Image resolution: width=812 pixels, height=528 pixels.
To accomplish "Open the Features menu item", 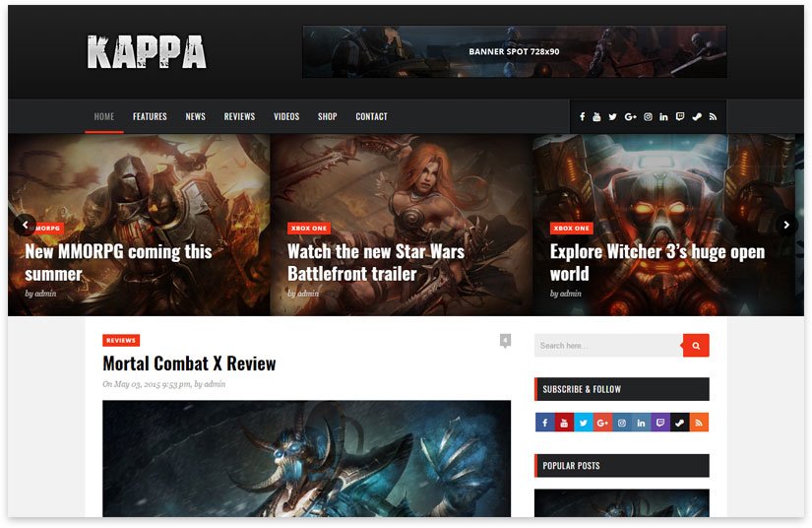I will coord(150,116).
